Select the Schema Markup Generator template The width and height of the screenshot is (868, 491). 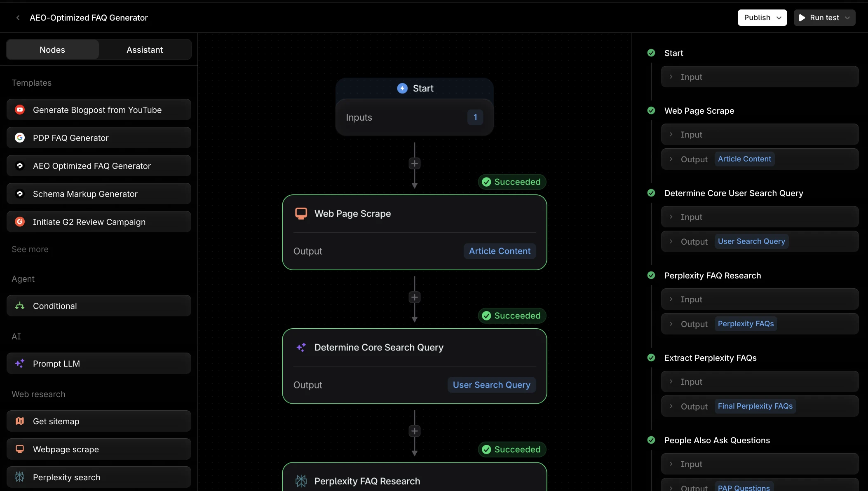(99, 194)
